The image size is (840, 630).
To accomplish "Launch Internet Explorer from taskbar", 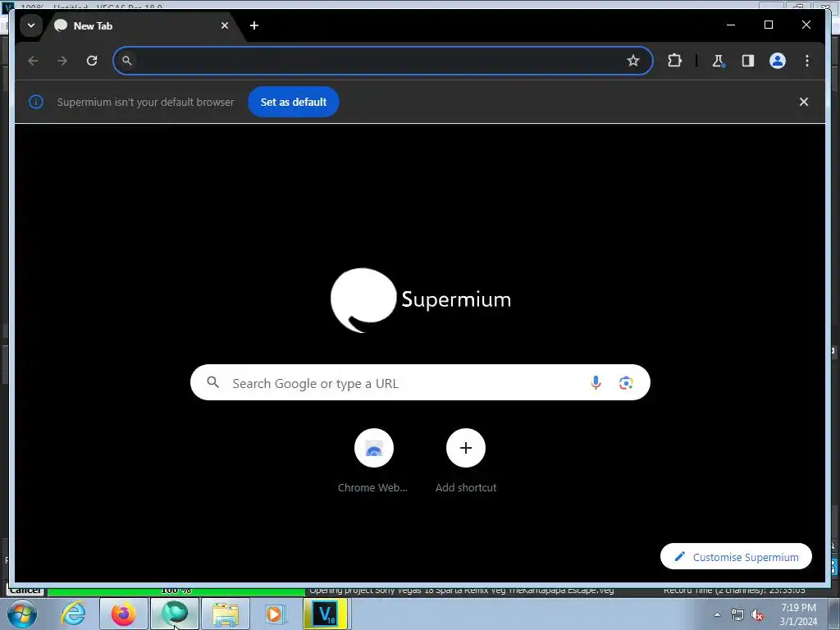I will pos(73,614).
